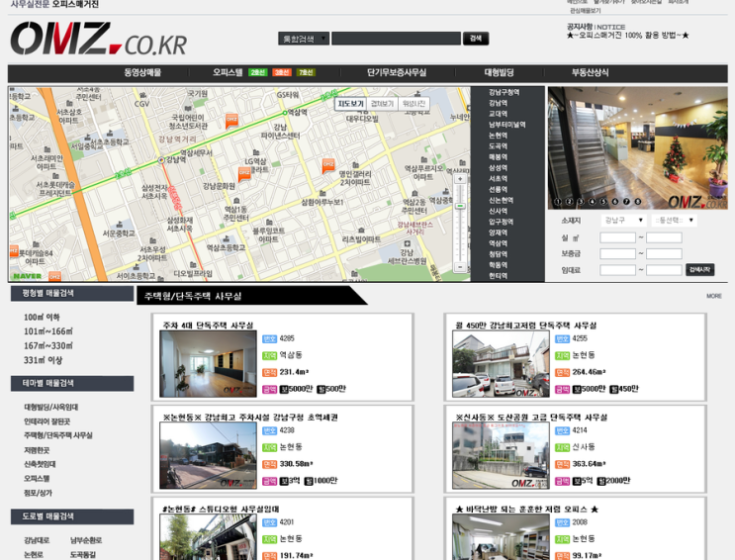Open the 신사동 도산공원 고급 단독주택 listing title
This screenshot has height=560, width=735.
531,417
